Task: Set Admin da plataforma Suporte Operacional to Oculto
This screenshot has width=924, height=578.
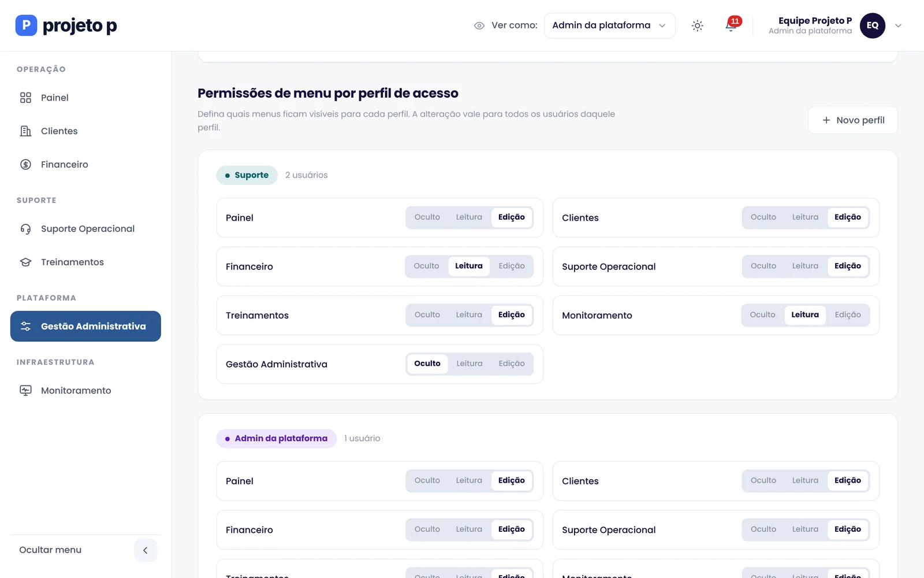Action: click(x=763, y=529)
